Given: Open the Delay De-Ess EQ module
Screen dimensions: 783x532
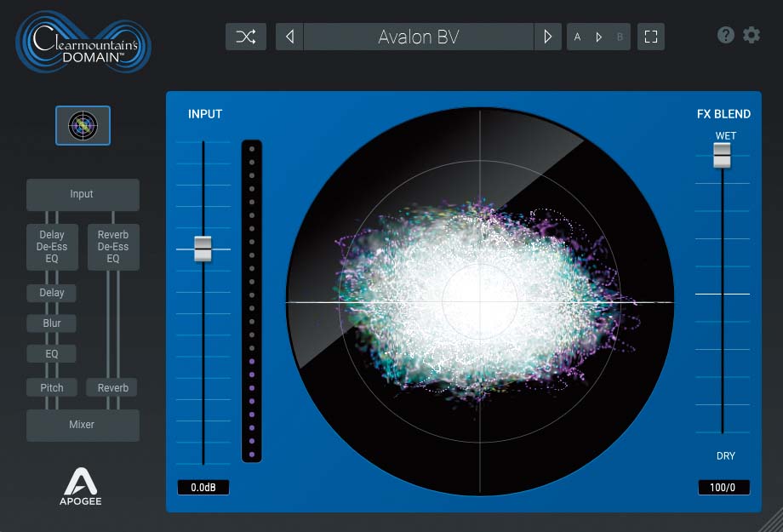Looking at the screenshot, I should click(52, 247).
